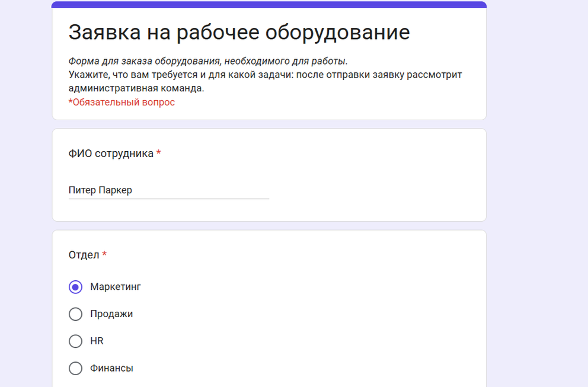The height and width of the screenshot is (387, 588).
Task: Click the ФИО сотрудника input field
Action: pyautogui.click(x=169, y=190)
